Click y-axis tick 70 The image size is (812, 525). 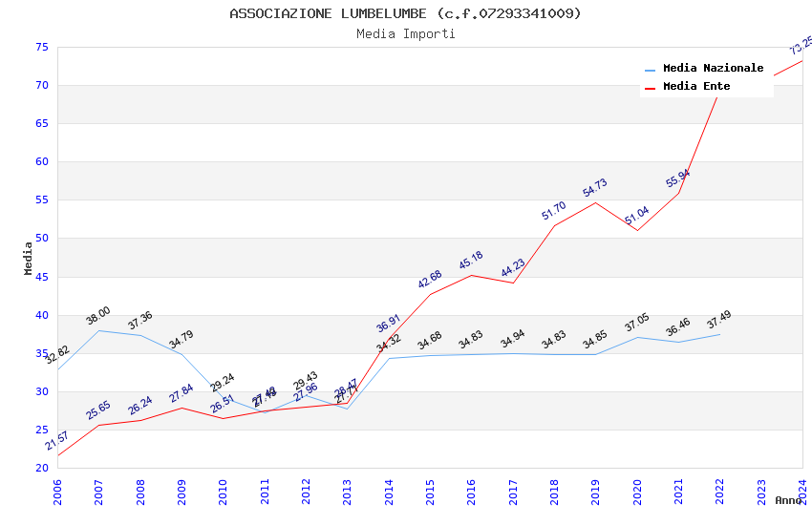42,85
